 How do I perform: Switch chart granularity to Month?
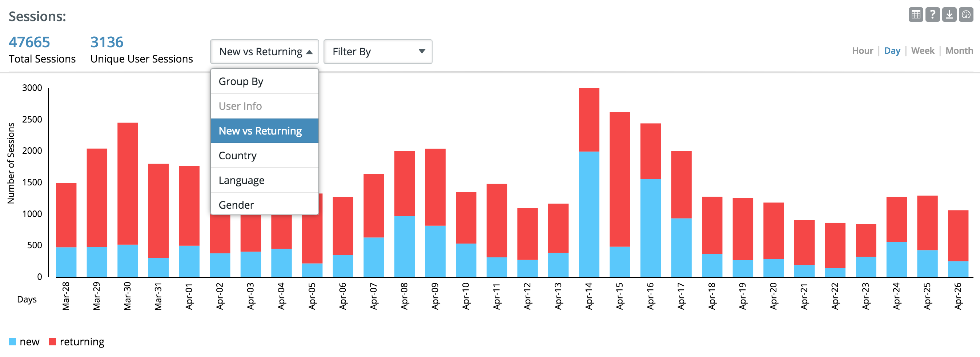(x=959, y=51)
